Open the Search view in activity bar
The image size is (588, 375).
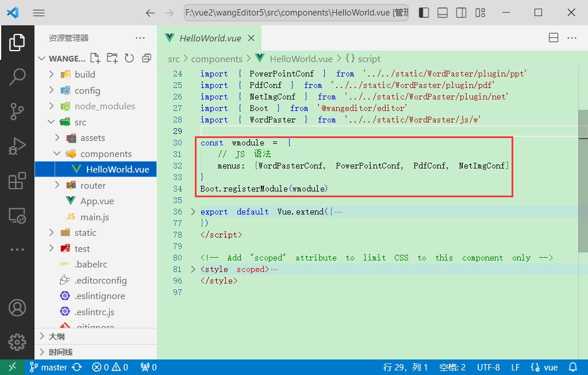tap(17, 76)
